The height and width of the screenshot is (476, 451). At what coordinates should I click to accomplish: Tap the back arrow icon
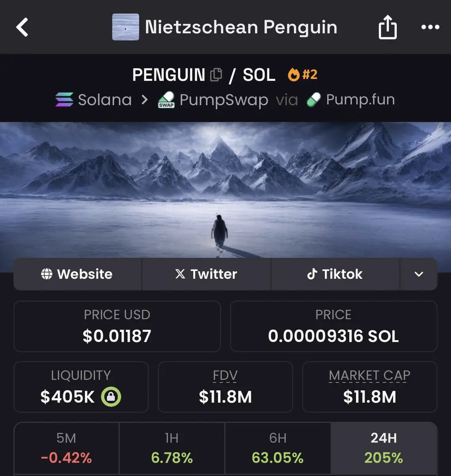pos(22,27)
